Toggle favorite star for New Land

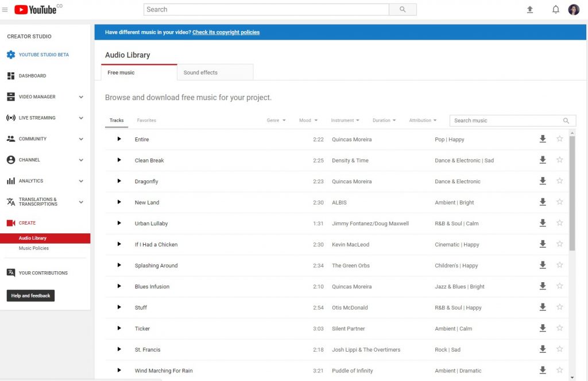point(559,202)
